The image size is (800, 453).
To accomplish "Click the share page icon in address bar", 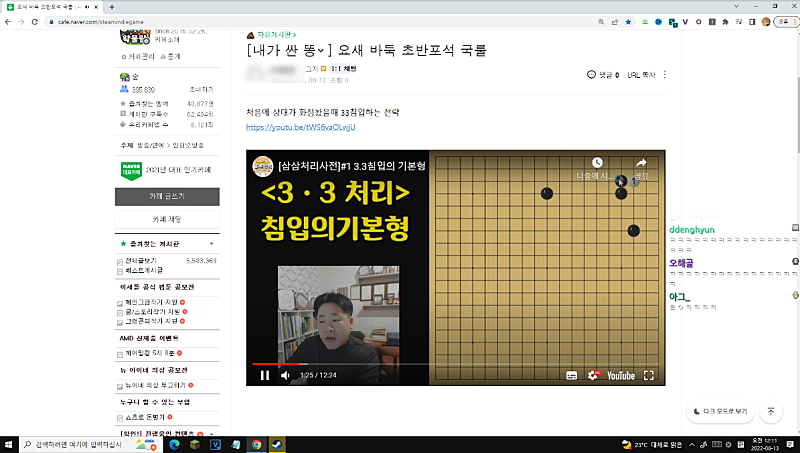I will [615, 22].
